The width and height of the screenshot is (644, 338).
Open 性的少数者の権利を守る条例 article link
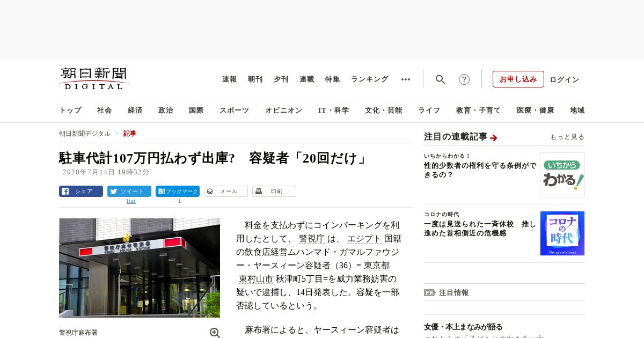pos(480,170)
